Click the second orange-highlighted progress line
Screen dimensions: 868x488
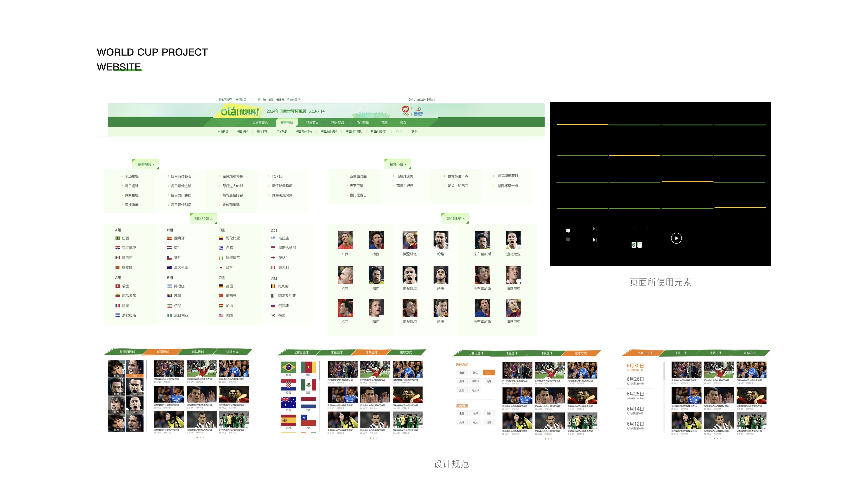634,155
